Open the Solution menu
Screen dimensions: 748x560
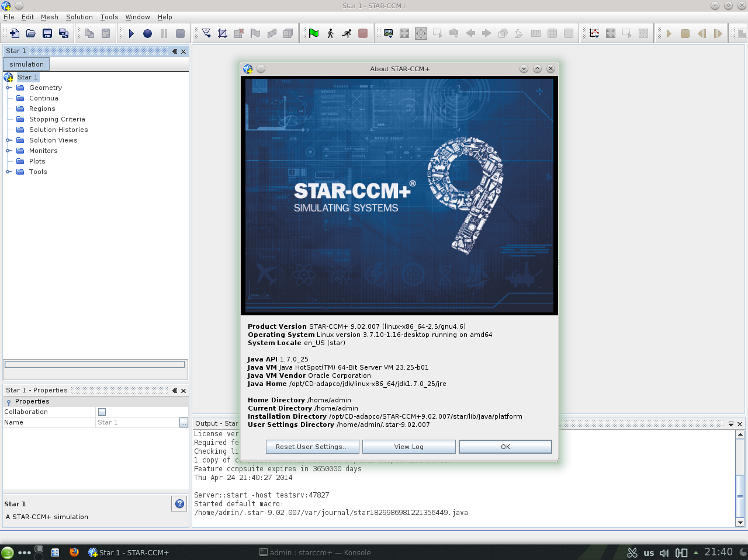79,17
